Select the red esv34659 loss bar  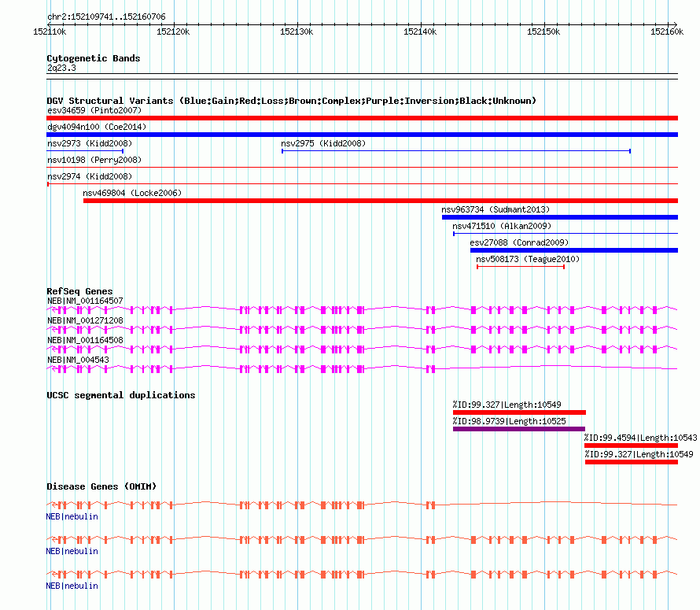pyautogui.click(x=362, y=118)
